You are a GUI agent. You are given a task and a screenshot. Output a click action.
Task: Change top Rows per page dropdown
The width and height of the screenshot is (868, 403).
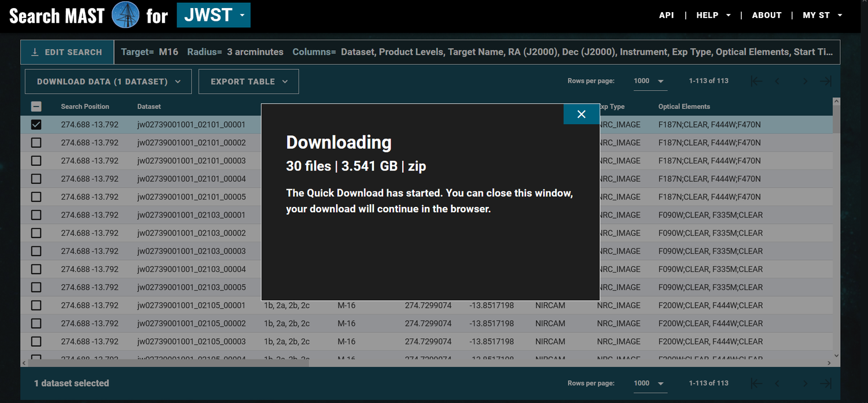click(x=650, y=81)
